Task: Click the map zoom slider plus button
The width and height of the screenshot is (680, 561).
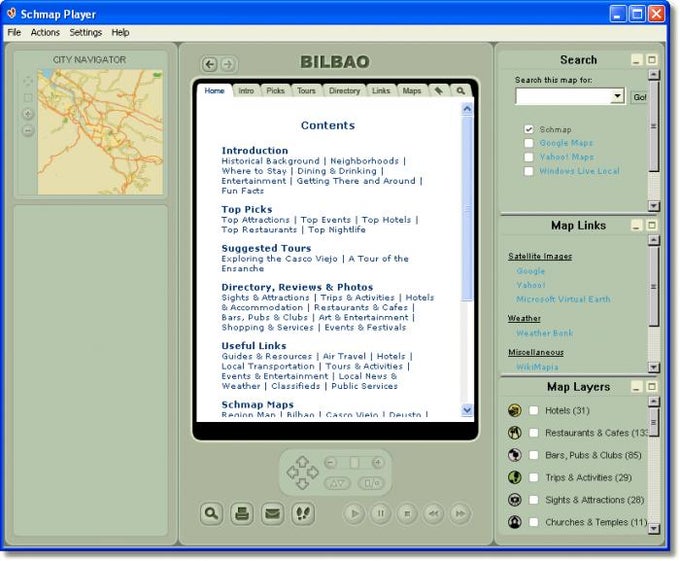Action: [x=378, y=463]
